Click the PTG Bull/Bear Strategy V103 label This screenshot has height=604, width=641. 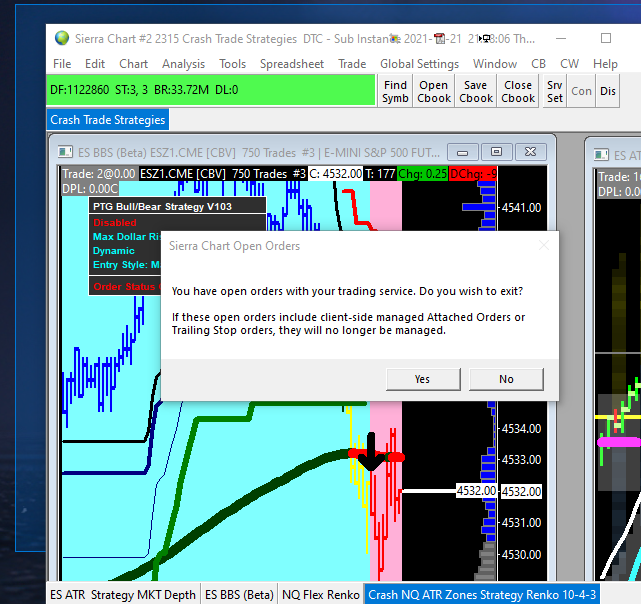[162, 207]
